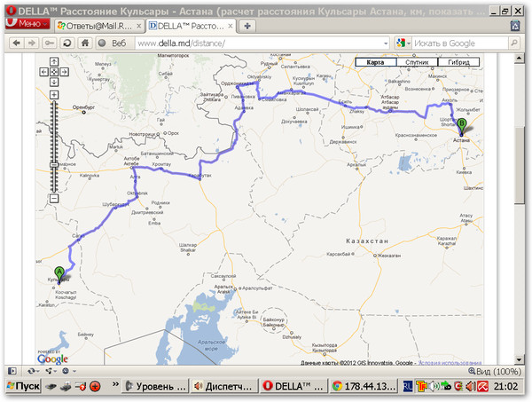Pan the map down with arrow button
Image resolution: width=532 pixels, height=402 pixels.
point(54,80)
